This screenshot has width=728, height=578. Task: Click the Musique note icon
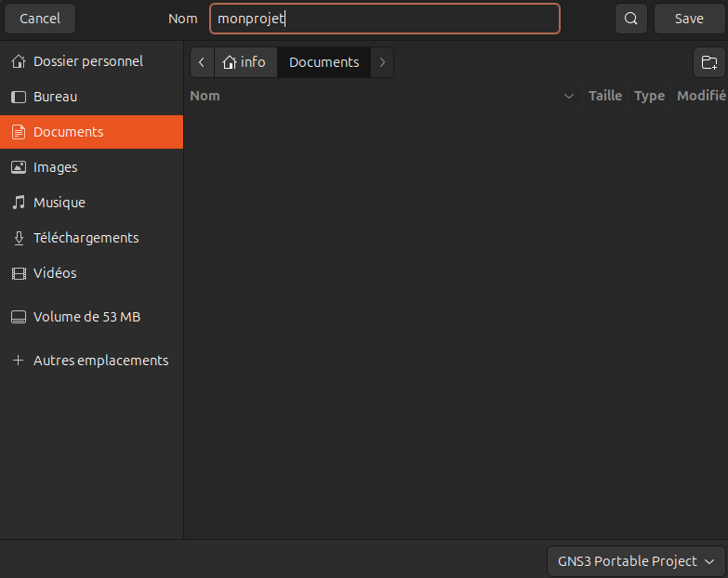point(18,203)
